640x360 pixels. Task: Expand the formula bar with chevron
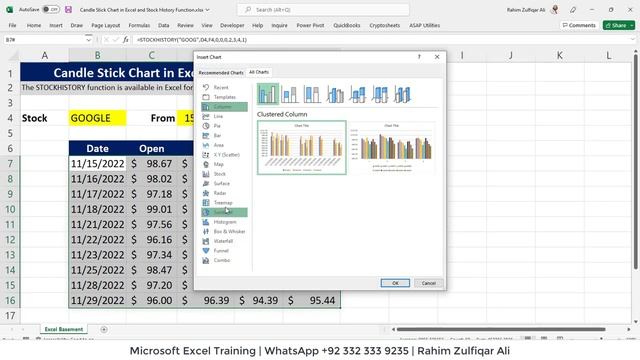pyautogui.click(x=633, y=40)
